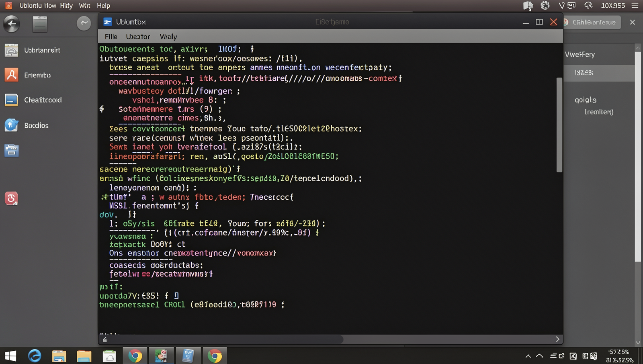
Task: Click the down arrow of right panel scrollbar
Action: click(638, 343)
